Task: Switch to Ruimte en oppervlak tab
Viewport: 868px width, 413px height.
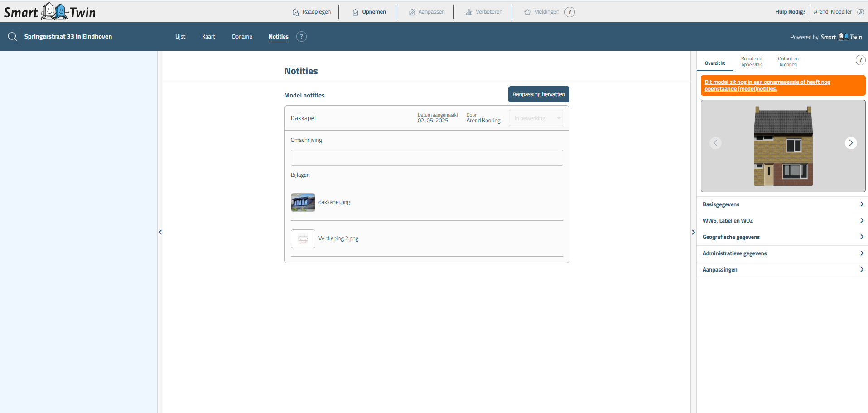Action: click(x=751, y=62)
